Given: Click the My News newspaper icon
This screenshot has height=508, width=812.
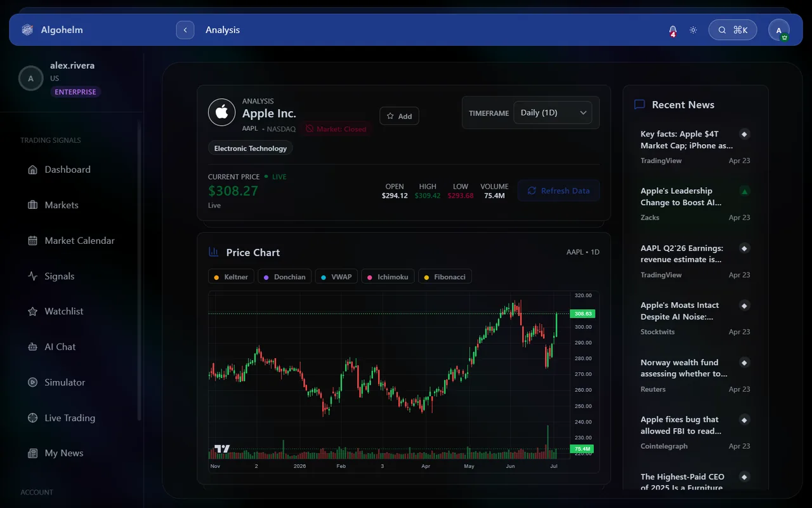Looking at the screenshot, I should [33, 453].
